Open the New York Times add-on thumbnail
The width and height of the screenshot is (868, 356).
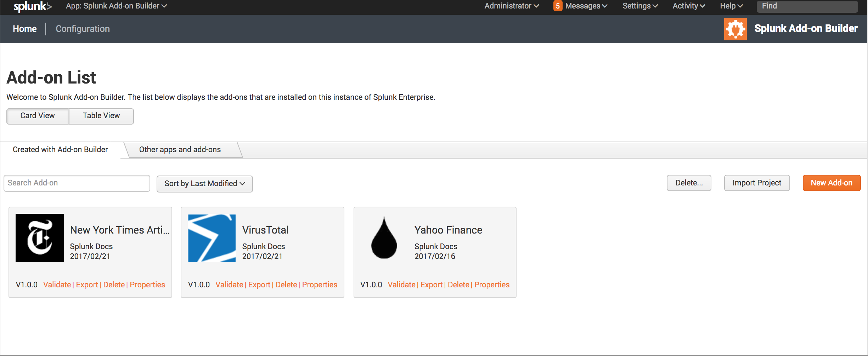pos(40,237)
